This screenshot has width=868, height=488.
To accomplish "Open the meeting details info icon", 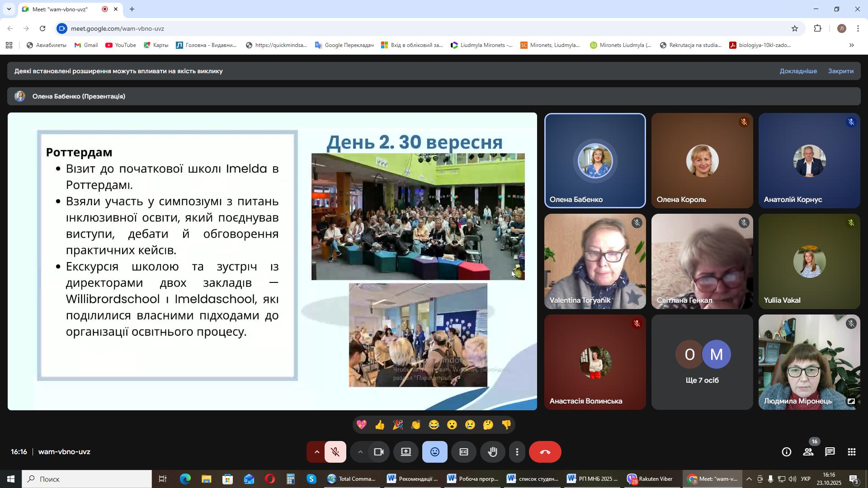I will 786,452.
